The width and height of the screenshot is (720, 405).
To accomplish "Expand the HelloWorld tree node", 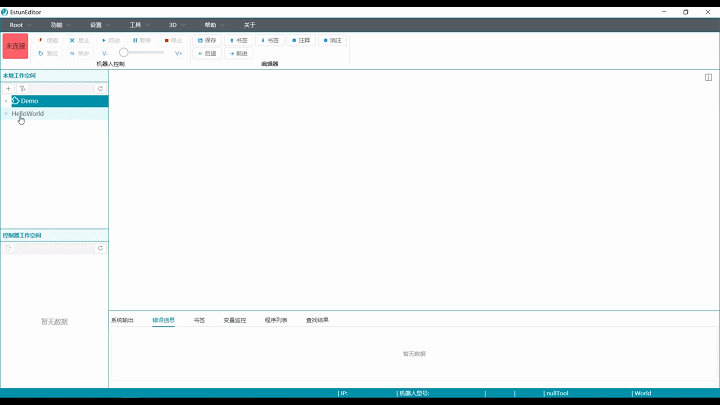I will (x=6, y=114).
